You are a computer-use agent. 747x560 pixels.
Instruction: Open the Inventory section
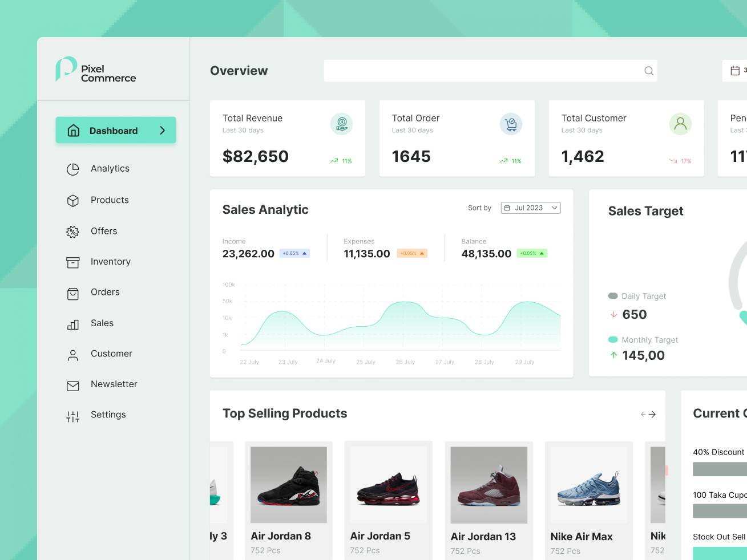pos(110,262)
